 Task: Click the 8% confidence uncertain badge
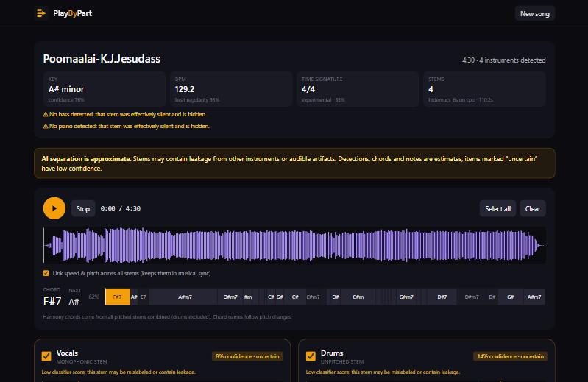247,356
